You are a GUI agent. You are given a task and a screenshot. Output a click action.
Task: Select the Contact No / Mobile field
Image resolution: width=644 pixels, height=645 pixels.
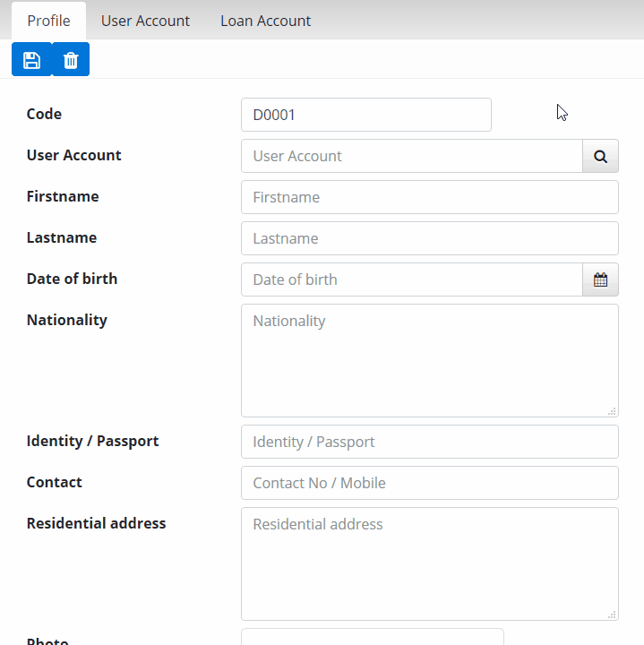[x=430, y=483]
